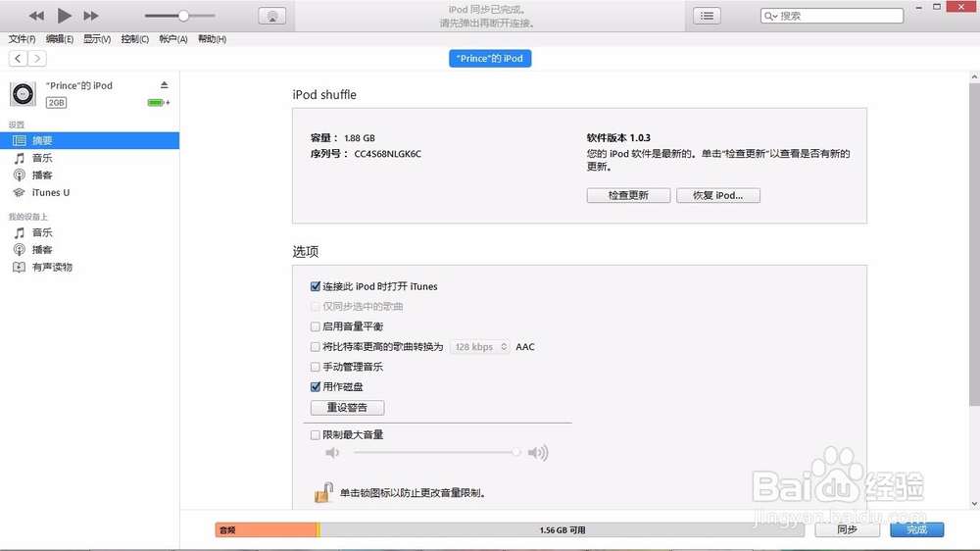Click the search field
The height and width of the screenshot is (551, 980).
(832, 16)
